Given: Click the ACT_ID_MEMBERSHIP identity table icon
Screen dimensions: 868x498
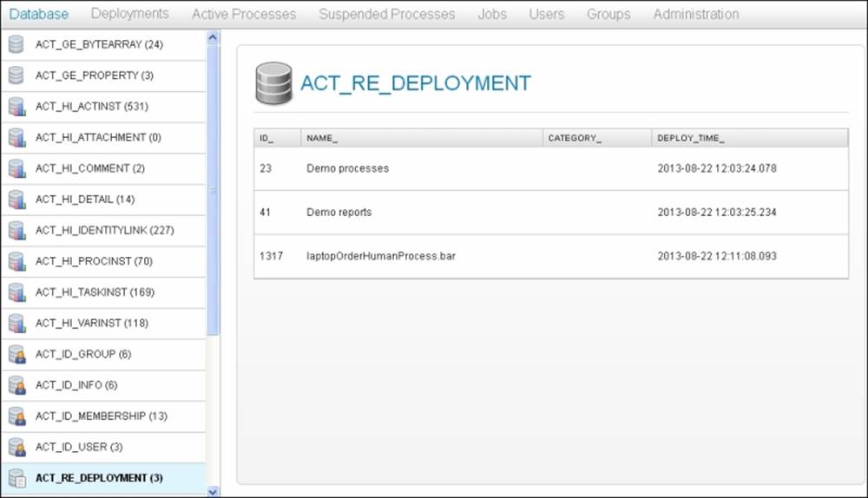Looking at the screenshot, I should click(x=16, y=416).
